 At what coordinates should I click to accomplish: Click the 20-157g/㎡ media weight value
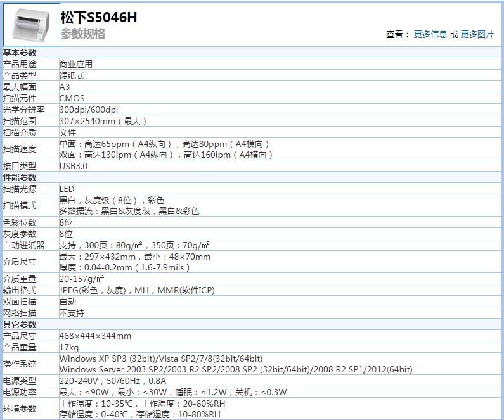tap(82, 279)
